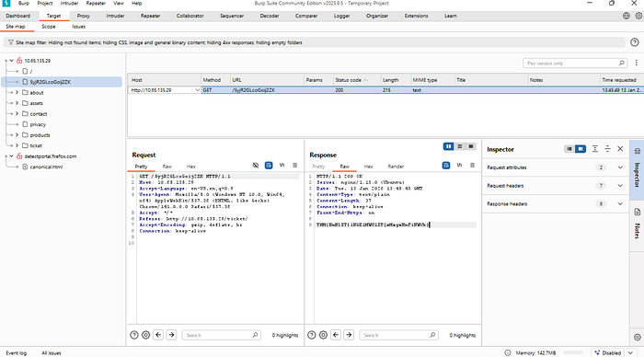Select the privacy tree item
Screen dimensions: 644x357
(x=38, y=124)
